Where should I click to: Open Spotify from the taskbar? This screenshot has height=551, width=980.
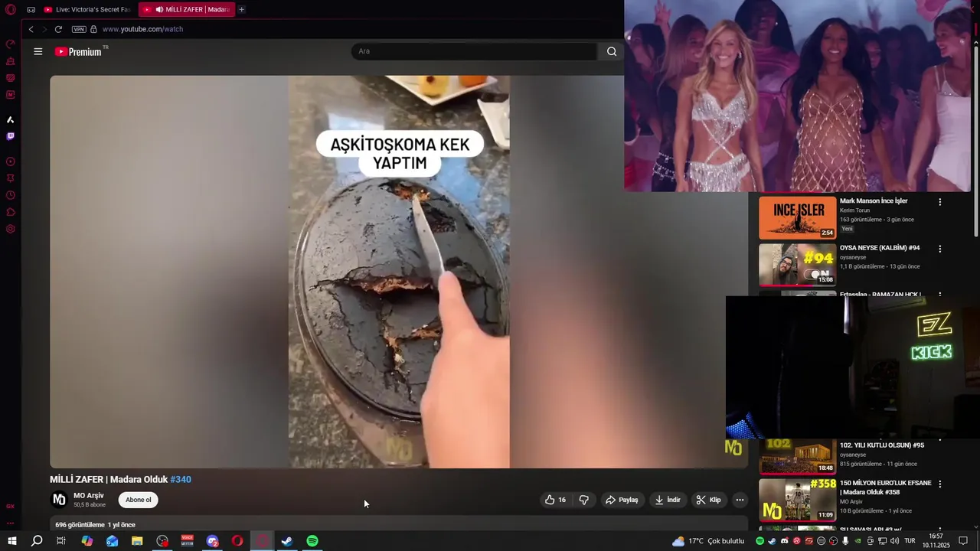click(312, 541)
